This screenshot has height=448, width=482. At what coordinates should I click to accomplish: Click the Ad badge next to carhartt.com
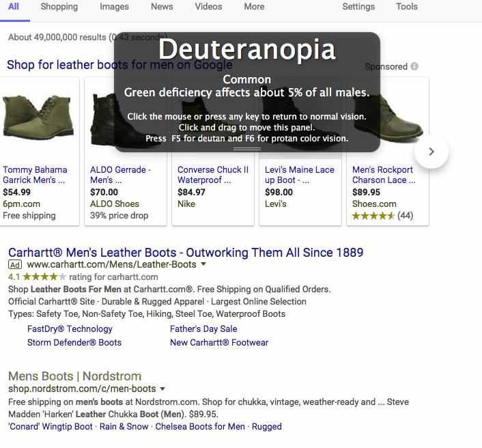15,265
